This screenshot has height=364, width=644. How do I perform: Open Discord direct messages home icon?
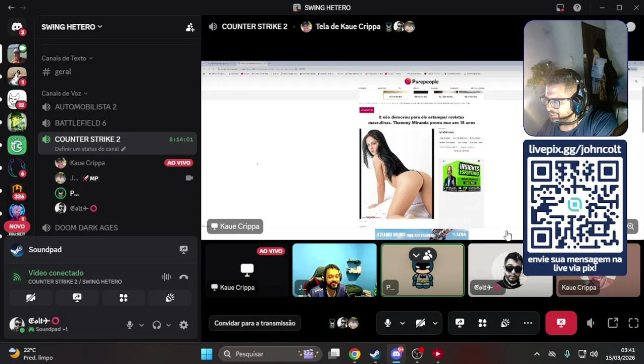coord(17,27)
